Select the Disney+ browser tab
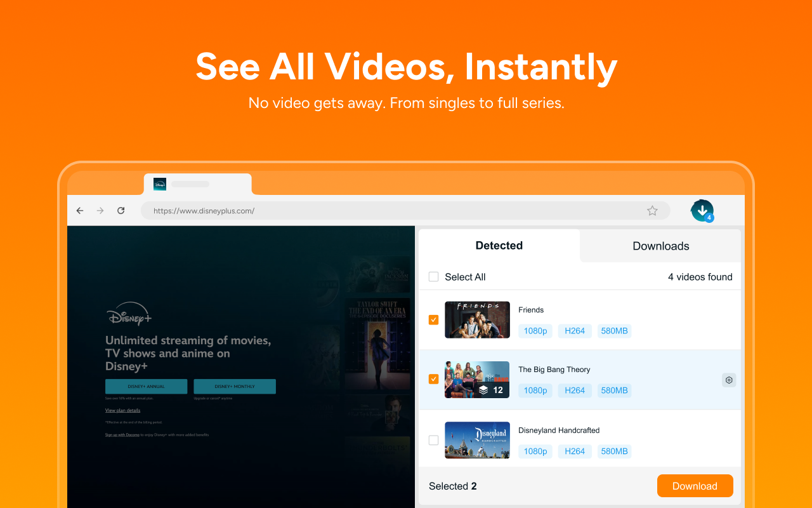The image size is (812, 508). (x=198, y=184)
